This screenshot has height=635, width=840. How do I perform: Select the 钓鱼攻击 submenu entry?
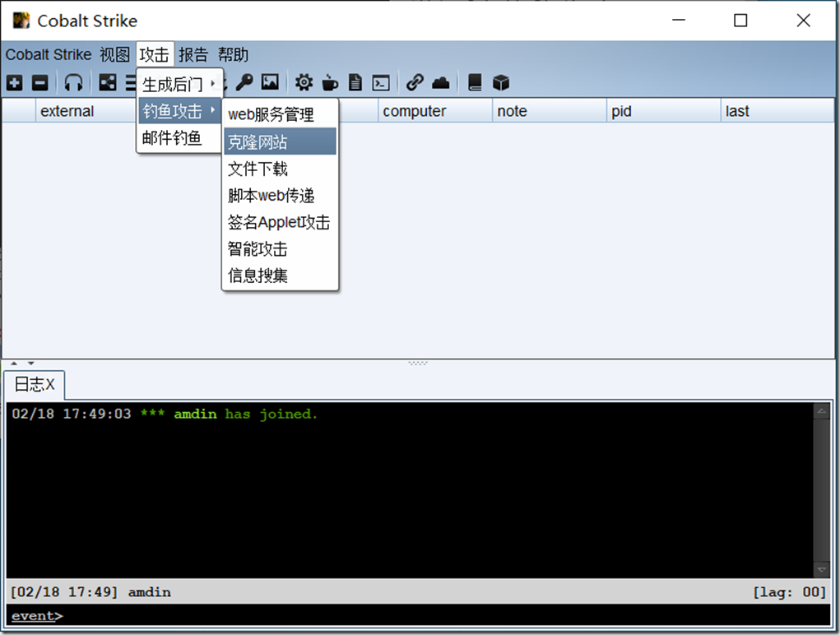pyautogui.click(x=179, y=111)
